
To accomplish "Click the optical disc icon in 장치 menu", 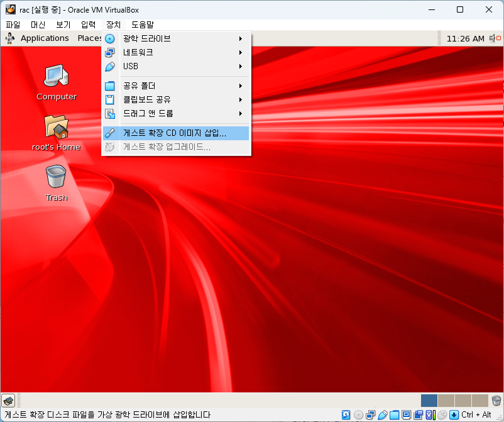I will click(x=110, y=38).
